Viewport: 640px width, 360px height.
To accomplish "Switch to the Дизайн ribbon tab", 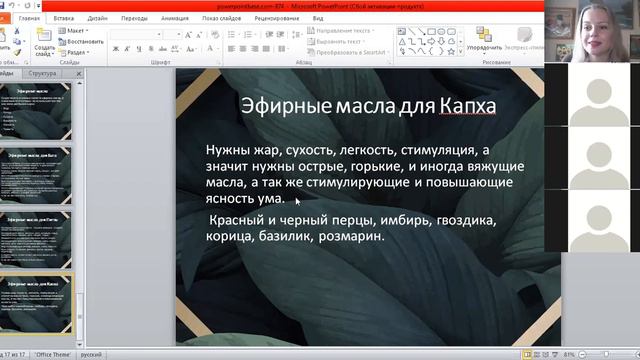I will 98,18.
